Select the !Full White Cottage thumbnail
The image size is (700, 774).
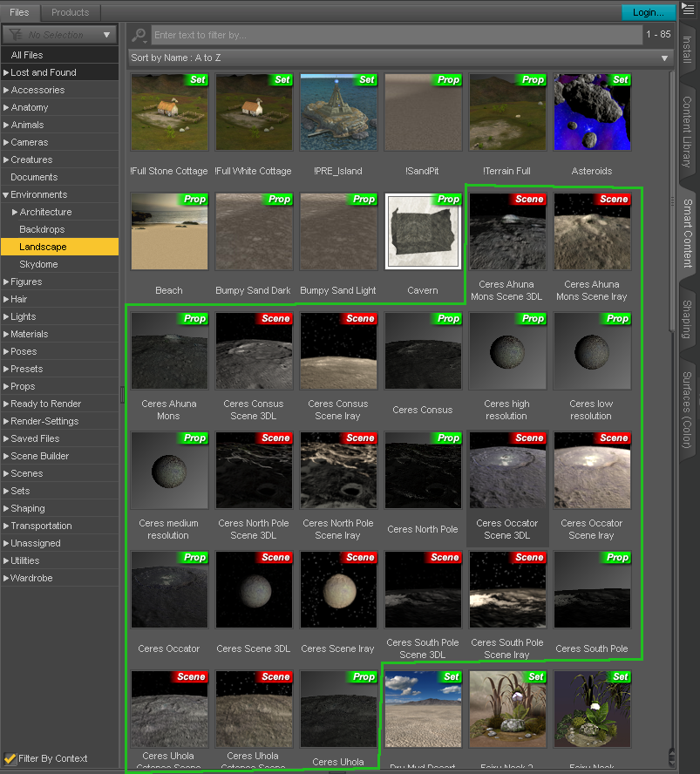pos(254,112)
